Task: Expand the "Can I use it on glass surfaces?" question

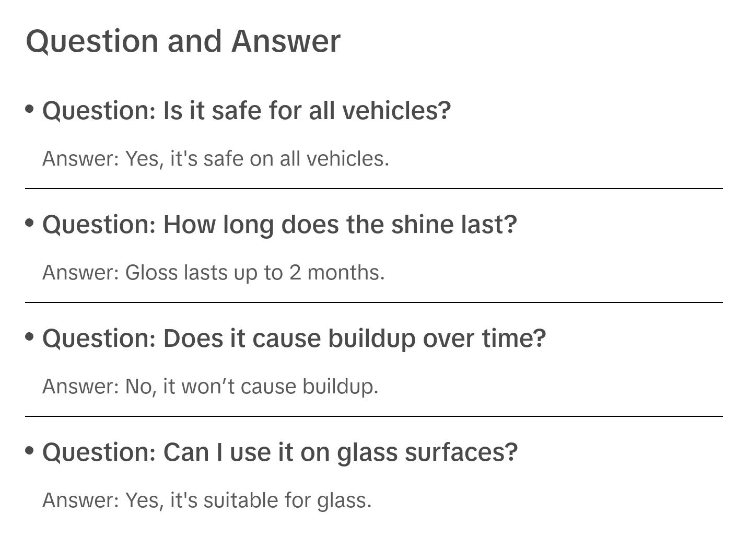Action: pyautogui.click(x=280, y=452)
